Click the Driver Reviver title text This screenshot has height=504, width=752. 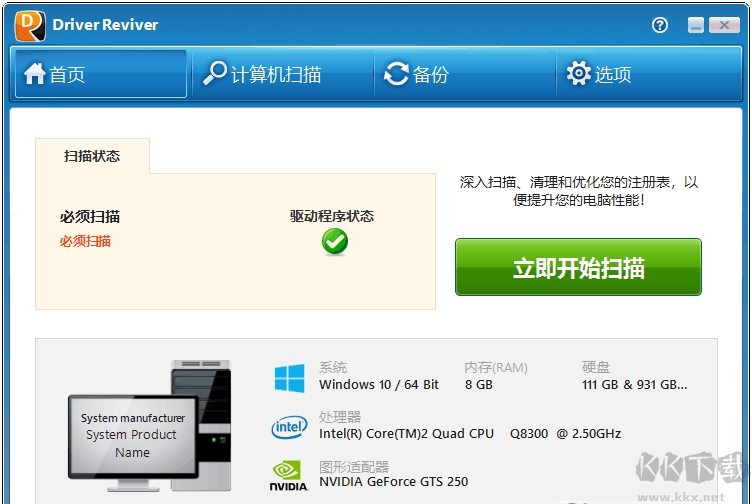(105, 25)
